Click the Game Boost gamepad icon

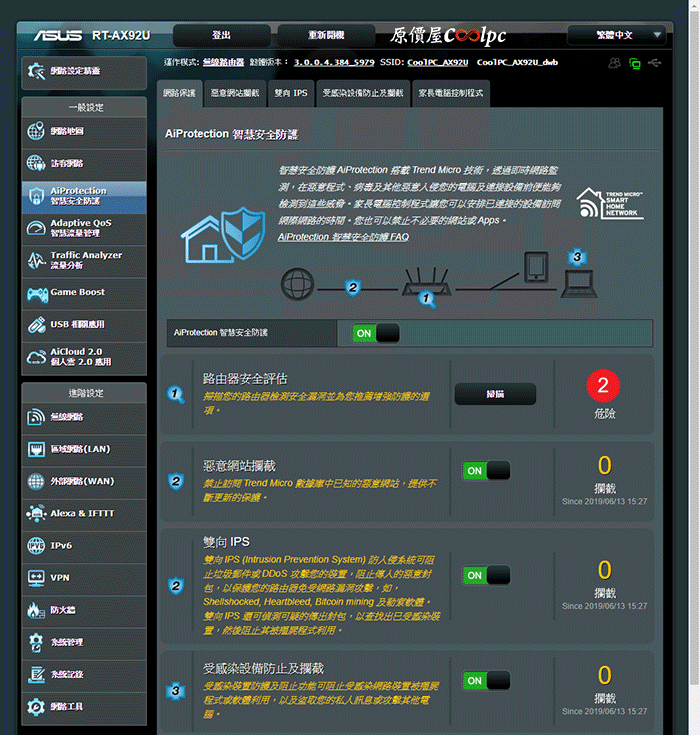(x=37, y=294)
